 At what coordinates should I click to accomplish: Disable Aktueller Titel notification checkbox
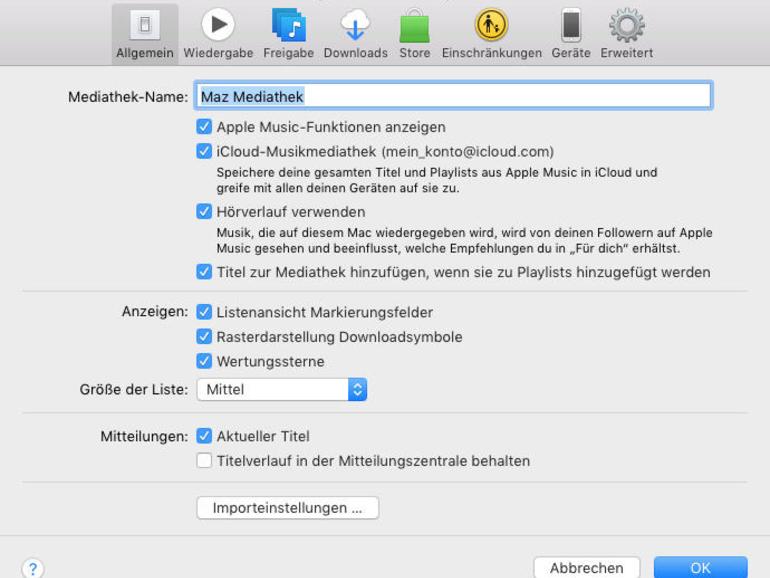coord(204,436)
